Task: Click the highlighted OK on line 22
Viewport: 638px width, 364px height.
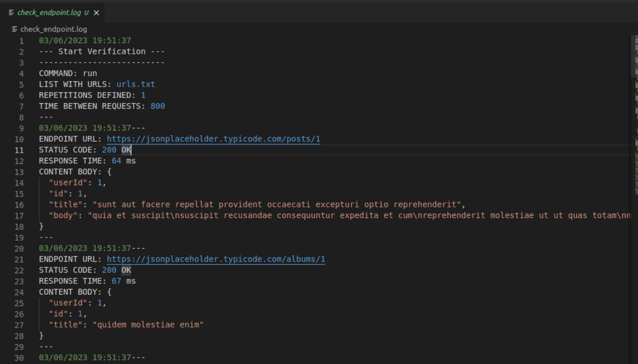Action: tap(126, 270)
